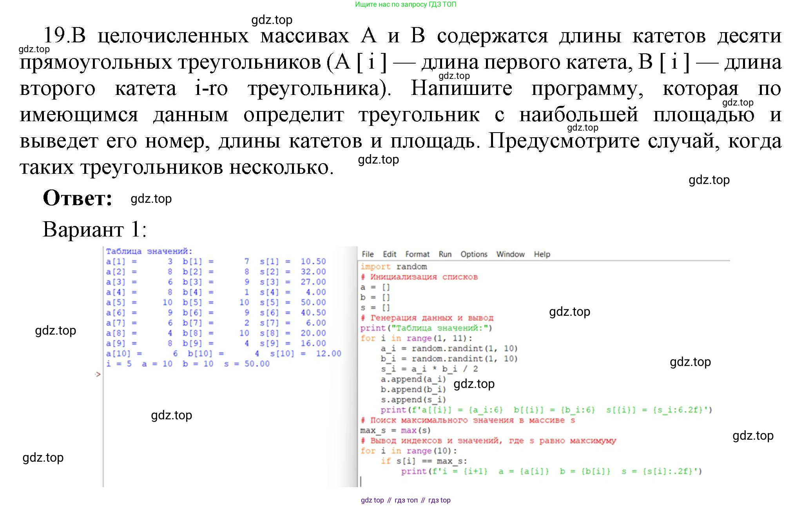812x506 pixels.
Task: Click shell output row s[7] = 6.00
Action: [216, 322]
